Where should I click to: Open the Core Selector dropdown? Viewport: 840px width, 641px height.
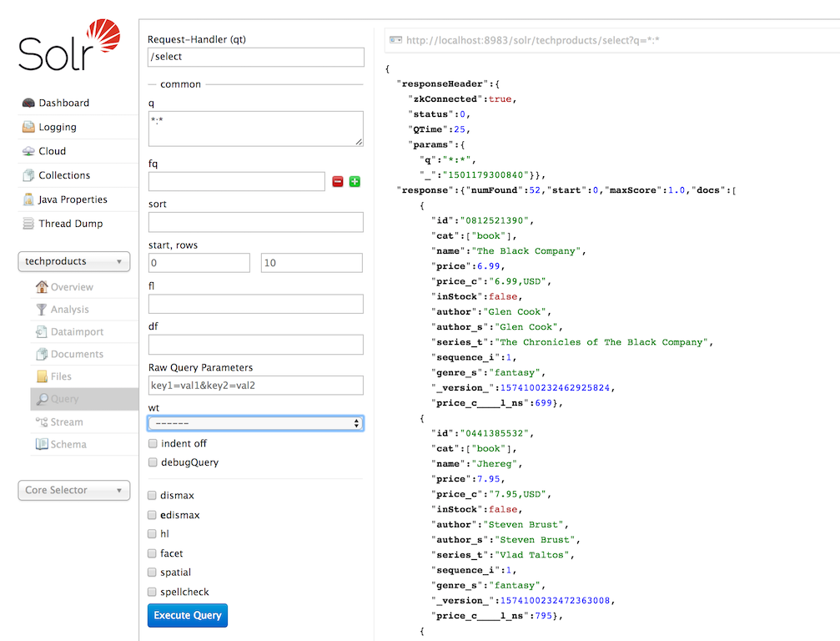coord(73,490)
